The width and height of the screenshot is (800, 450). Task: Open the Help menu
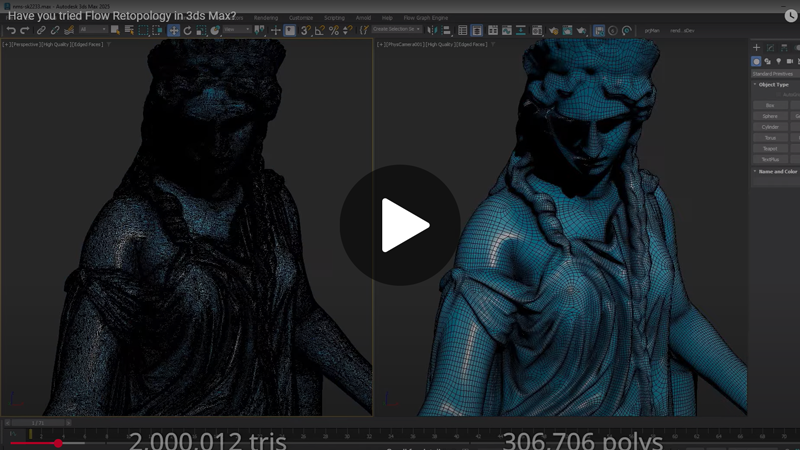387,18
